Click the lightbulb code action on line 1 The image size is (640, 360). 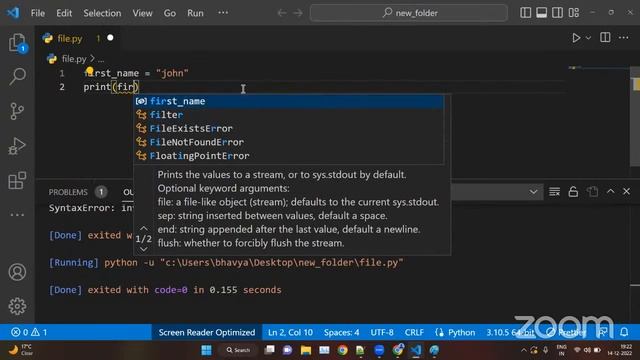(x=90, y=71)
